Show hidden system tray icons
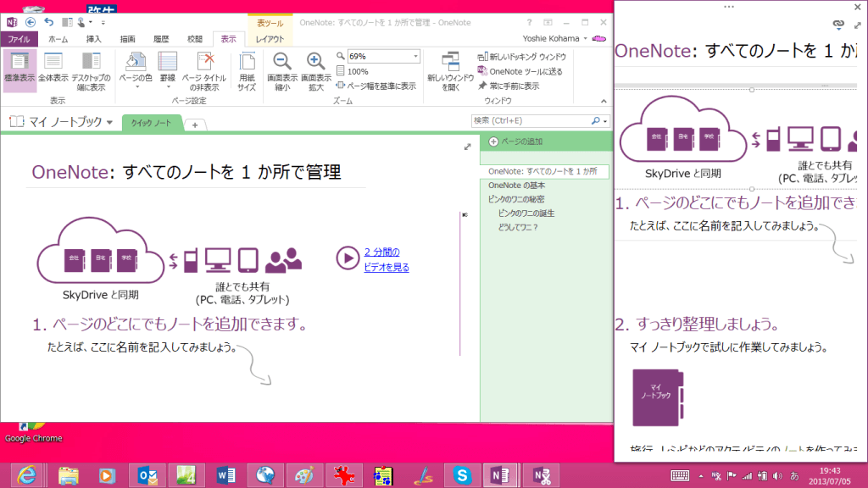Viewport: 868px width, 488px height. coord(701,476)
